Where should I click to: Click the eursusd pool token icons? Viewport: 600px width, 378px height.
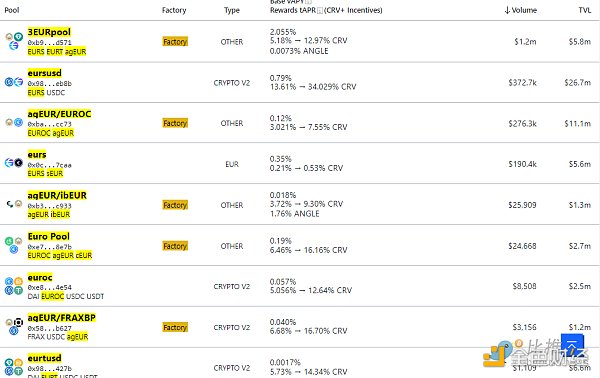(14, 82)
